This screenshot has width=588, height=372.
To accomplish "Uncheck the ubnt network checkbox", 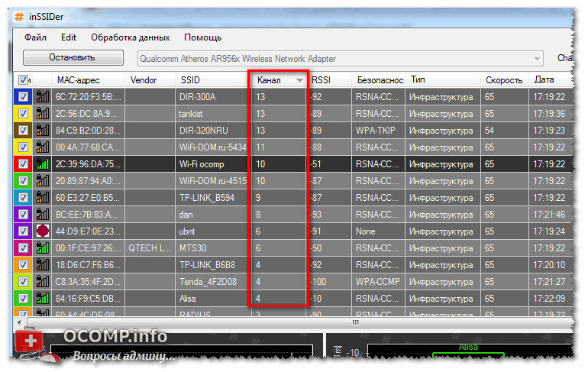I will click(23, 231).
